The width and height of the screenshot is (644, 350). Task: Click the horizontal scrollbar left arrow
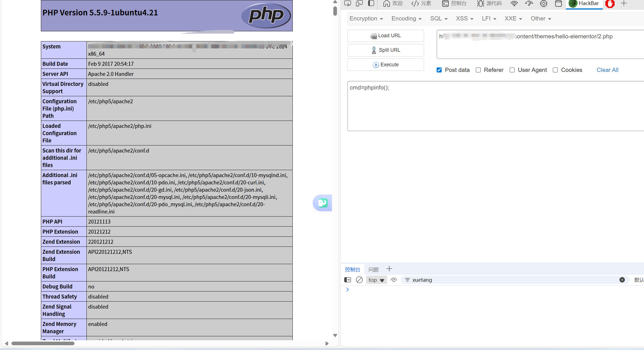(x=6, y=343)
